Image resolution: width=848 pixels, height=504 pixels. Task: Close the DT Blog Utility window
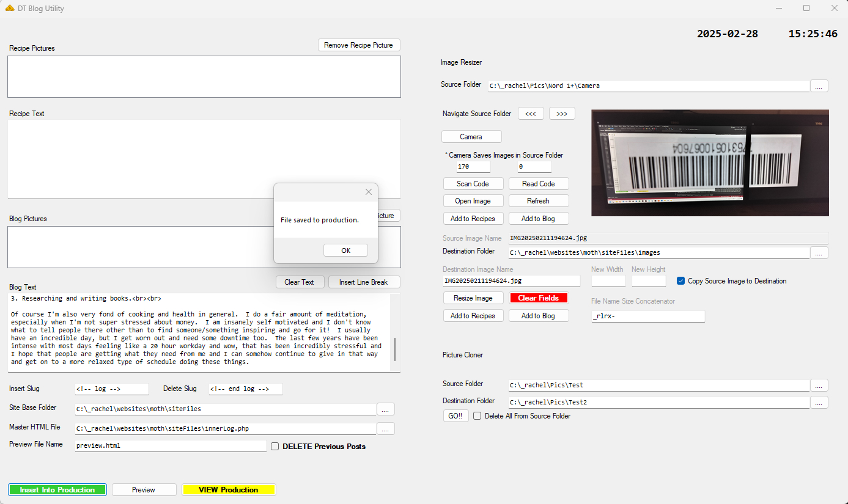click(834, 9)
